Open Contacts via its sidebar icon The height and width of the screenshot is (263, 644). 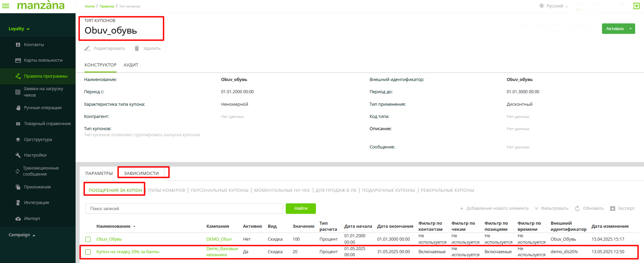(x=18, y=45)
